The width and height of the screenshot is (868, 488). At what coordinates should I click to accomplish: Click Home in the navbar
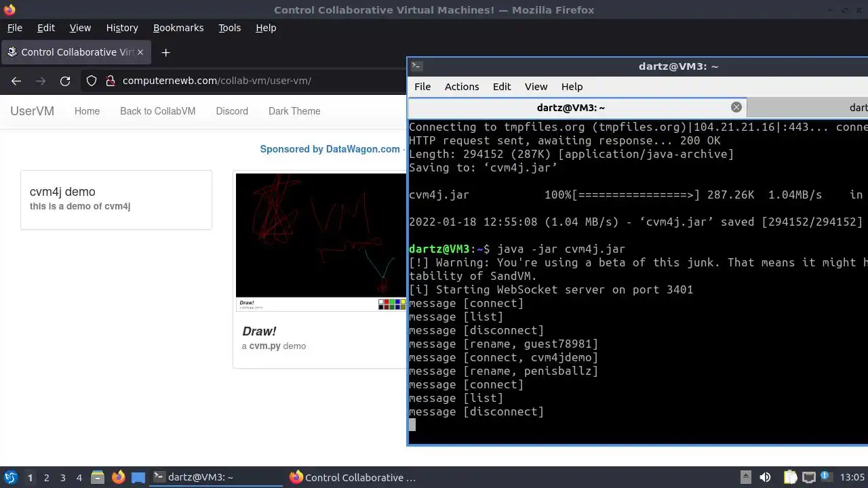pyautogui.click(x=87, y=111)
